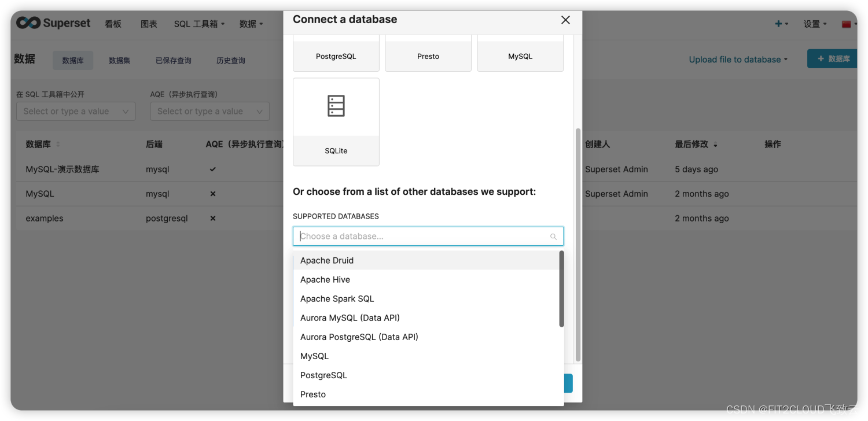Click the 操作 column header
868x421 pixels.
coord(773,144)
